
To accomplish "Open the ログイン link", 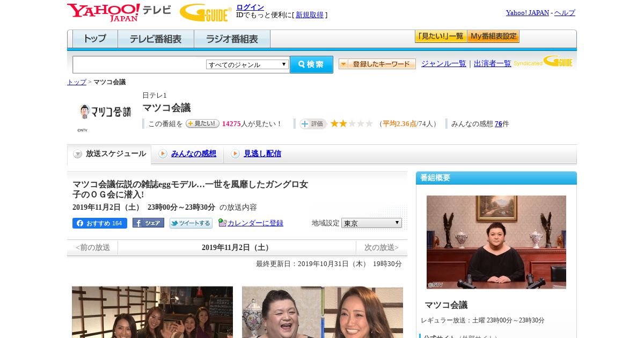I will [x=250, y=7].
